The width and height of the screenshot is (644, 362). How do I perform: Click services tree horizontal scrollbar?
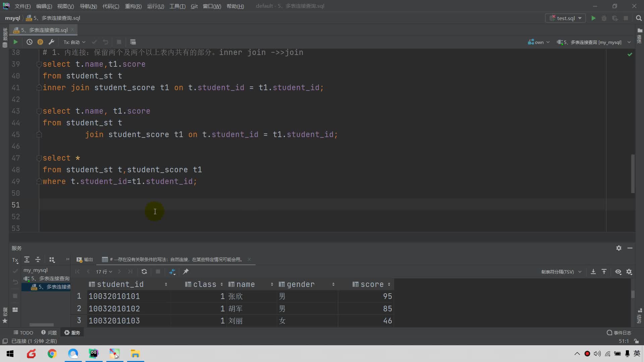(41, 324)
